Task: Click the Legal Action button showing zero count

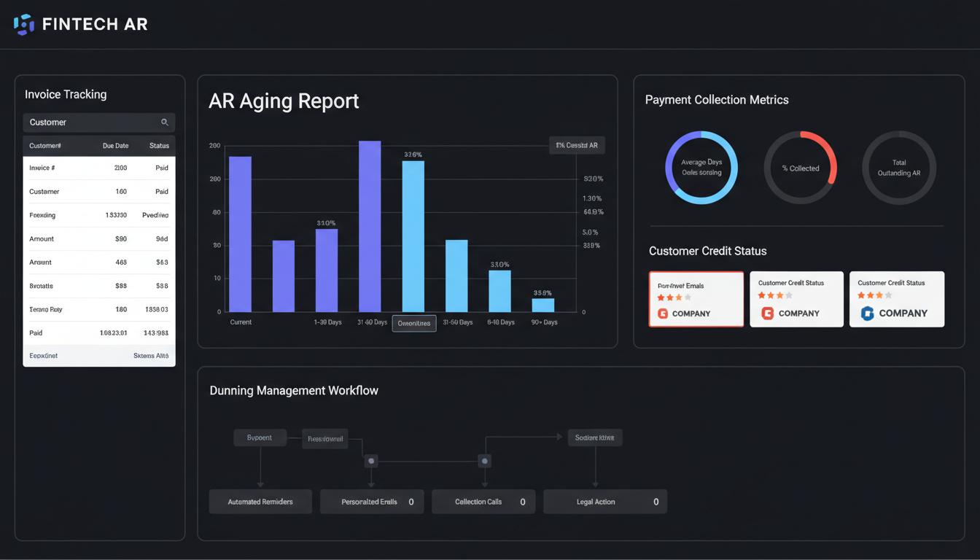Action: coord(605,501)
